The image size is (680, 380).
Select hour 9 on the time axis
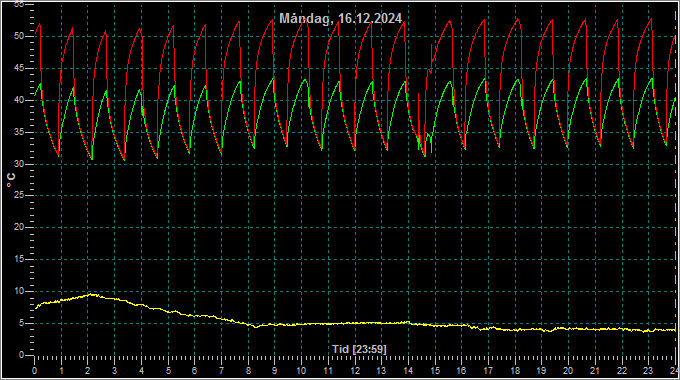(275, 371)
